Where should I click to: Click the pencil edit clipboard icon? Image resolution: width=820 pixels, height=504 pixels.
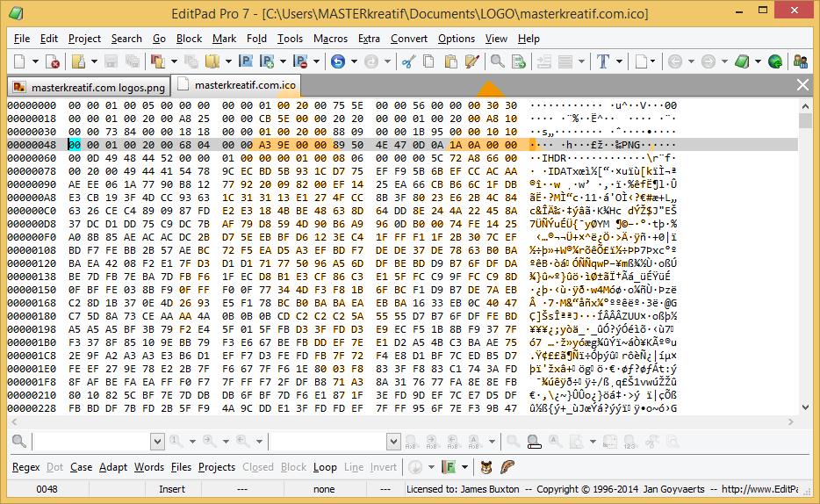472,61
